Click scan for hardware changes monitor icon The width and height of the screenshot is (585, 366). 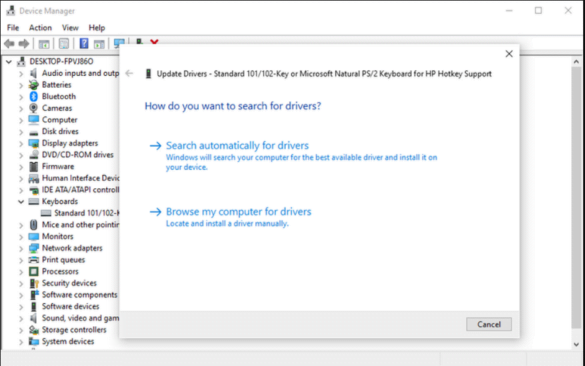pos(119,44)
